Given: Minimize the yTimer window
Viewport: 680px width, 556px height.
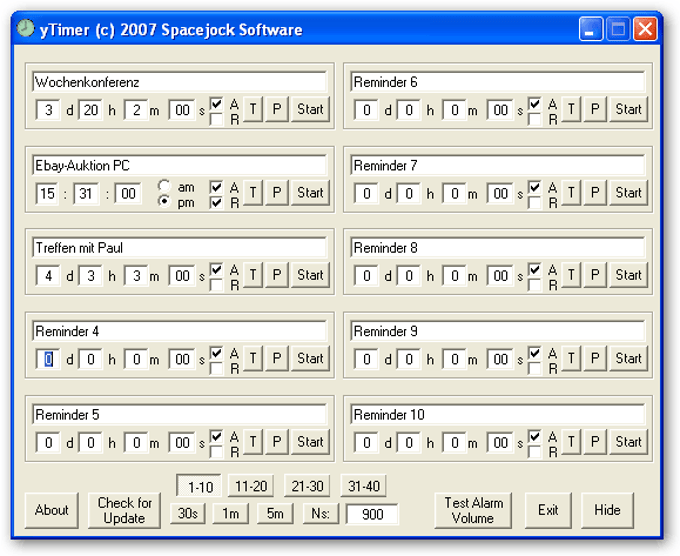Looking at the screenshot, I should coord(590,29).
